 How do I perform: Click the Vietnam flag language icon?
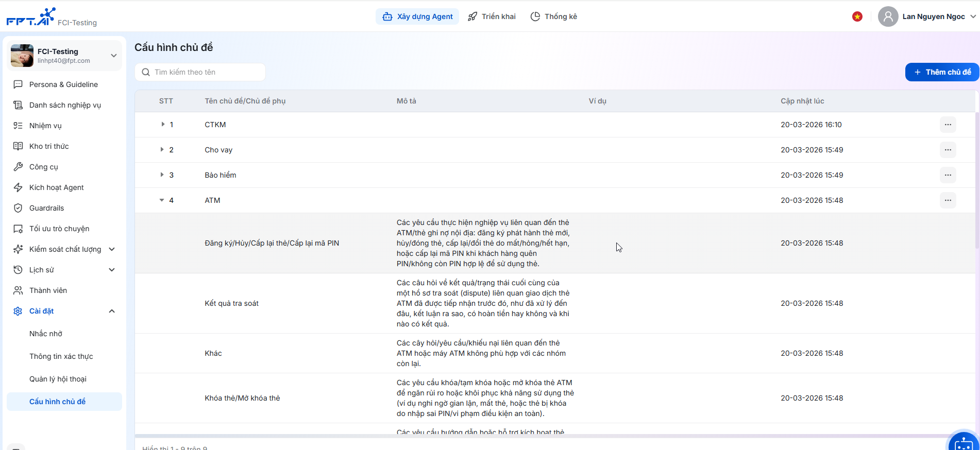coord(857,16)
